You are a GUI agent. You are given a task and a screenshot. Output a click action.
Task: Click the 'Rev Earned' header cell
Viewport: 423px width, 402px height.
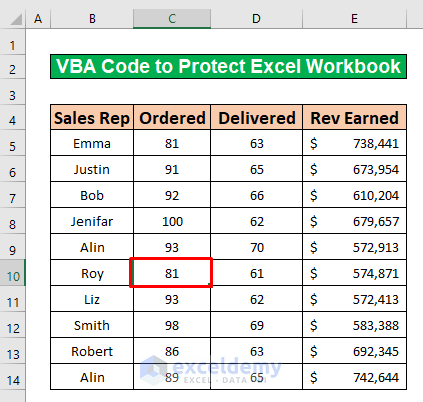(x=354, y=117)
